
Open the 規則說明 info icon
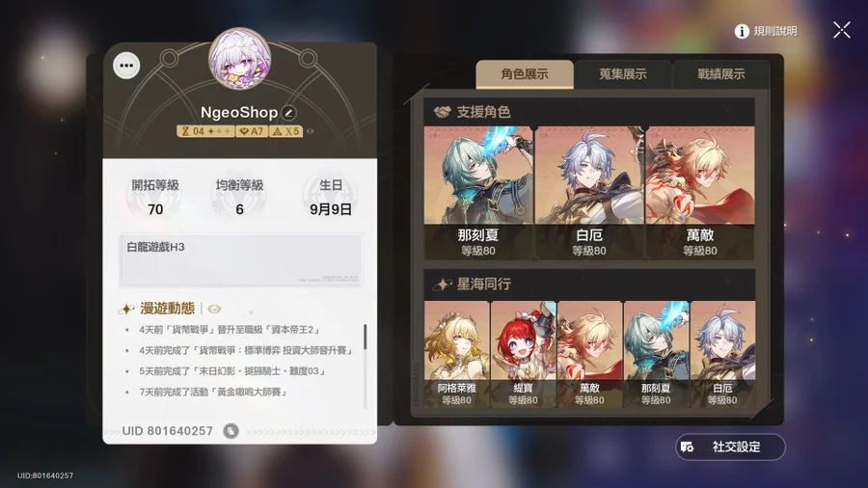(742, 32)
